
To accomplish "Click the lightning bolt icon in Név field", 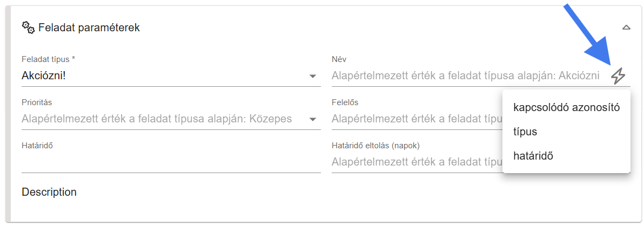I will point(618,76).
